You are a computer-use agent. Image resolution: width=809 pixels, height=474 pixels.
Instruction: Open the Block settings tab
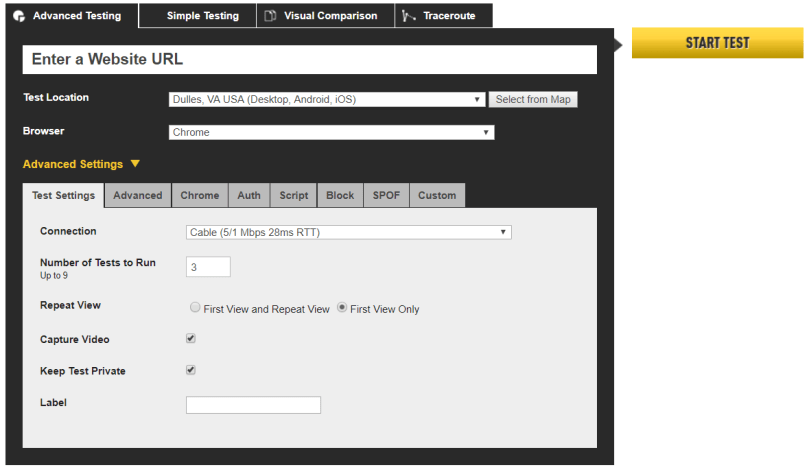pyautogui.click(x=340, y=196)
